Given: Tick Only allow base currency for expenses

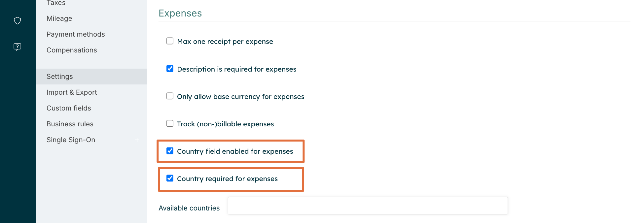Looking at the screenshot, I should [170, 96].
